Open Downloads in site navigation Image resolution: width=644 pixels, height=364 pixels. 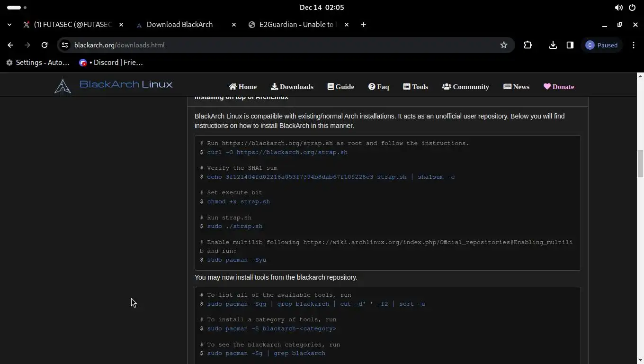coord(292,87)
